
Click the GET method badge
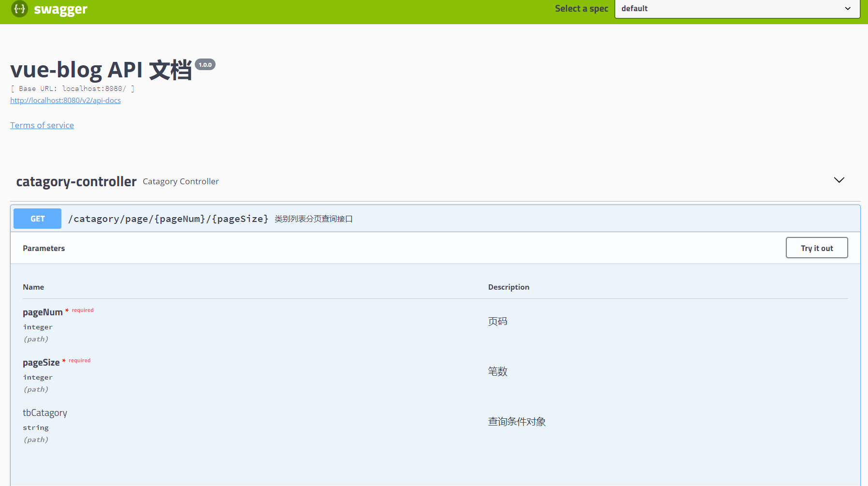tap(37, 219)
